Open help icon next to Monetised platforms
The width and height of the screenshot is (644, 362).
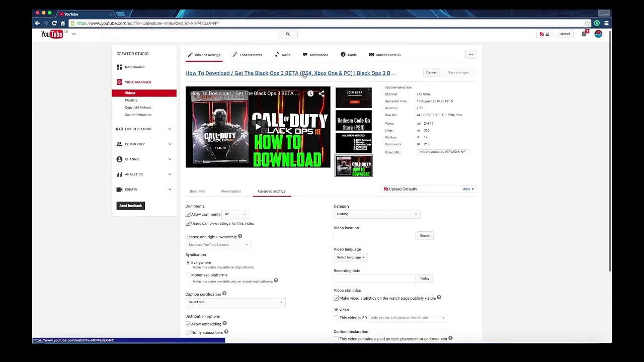[x=276, y=281]
